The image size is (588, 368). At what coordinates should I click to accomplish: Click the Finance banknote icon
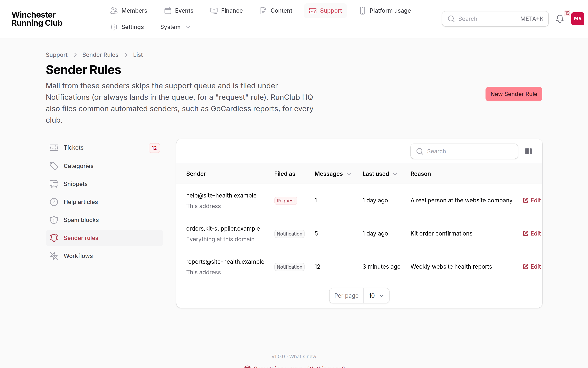tap(214, 11)
